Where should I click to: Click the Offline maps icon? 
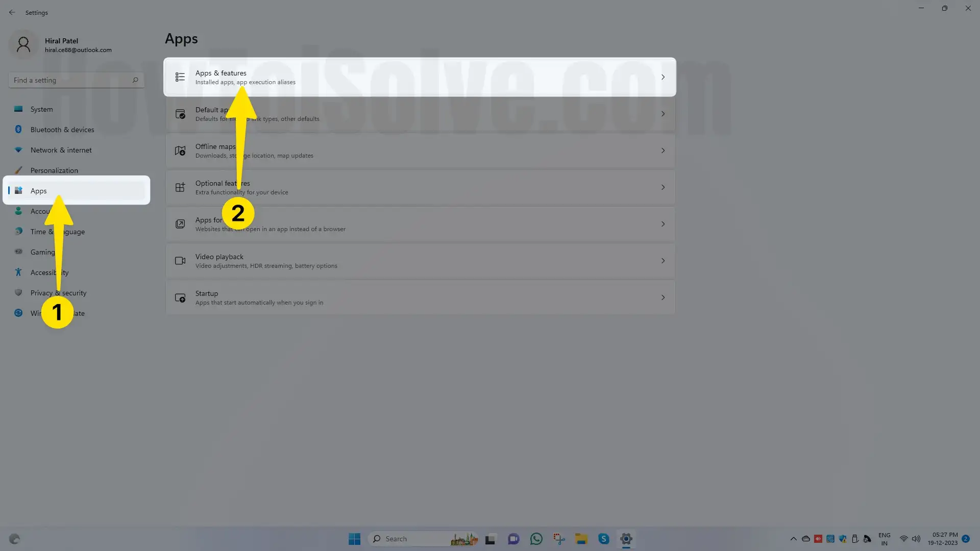pyautogui.click(x=180, y=151)
